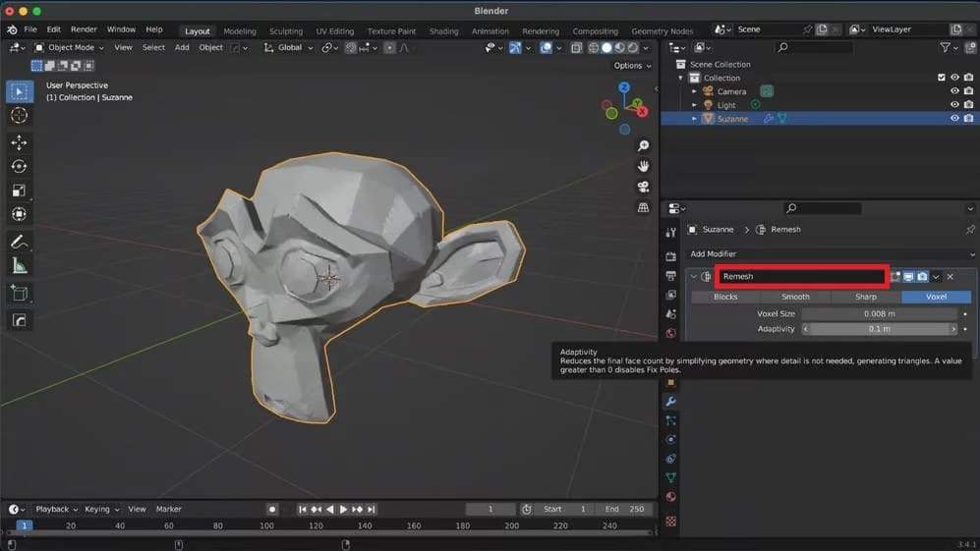Open the Physics properties tab
Viewport: 980px width, 551px height.
coord(670,439)
